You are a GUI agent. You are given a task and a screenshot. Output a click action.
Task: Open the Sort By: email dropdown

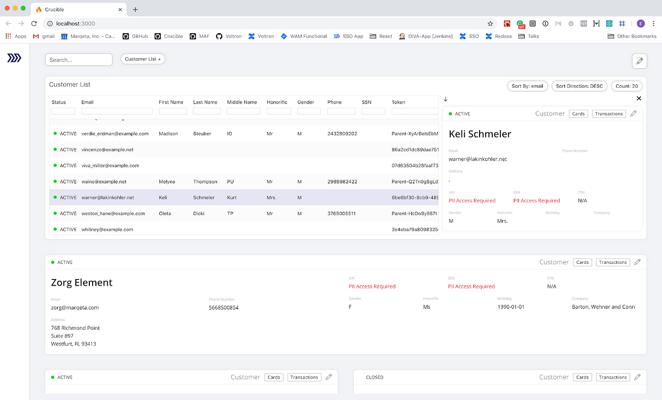[x=527, y=86]
